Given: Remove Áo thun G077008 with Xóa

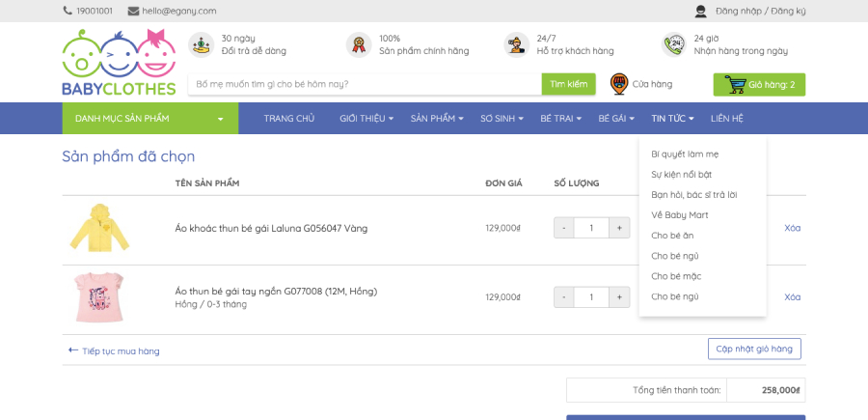Looking at the screenshot, I should tap(792, 297).
